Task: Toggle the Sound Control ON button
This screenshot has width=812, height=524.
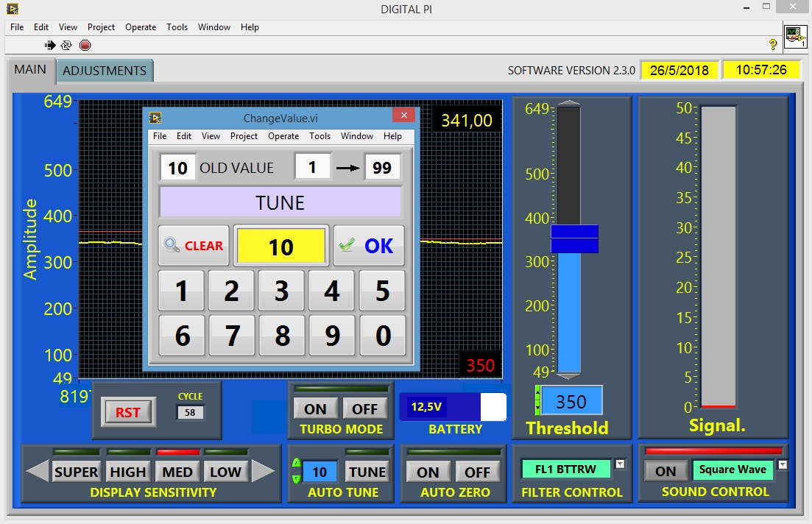Action: point(666,471)
